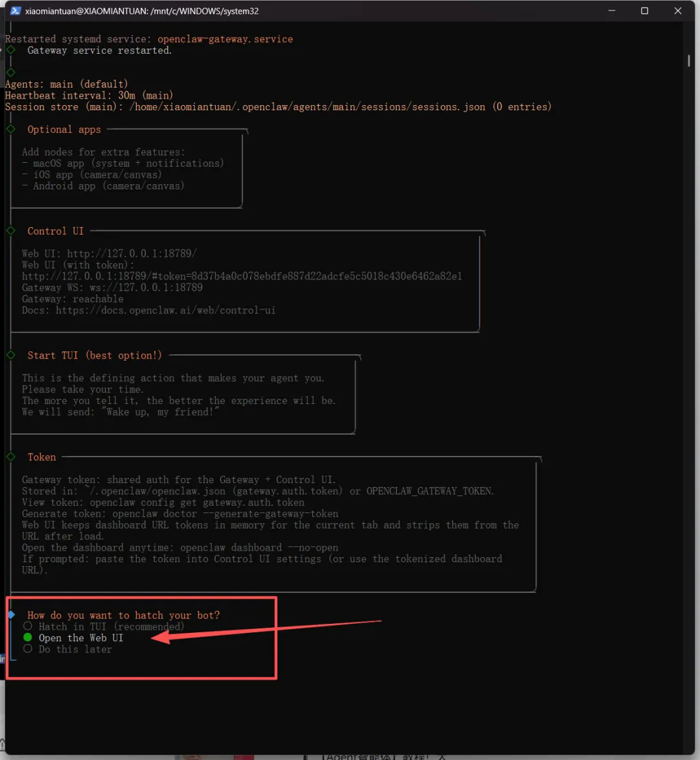The width and height of the screenshot is (700, 760).
Task: Click the 'Stored in: ~/.openclaw/openclaw.json' line
Action: (x=258, y=491)
